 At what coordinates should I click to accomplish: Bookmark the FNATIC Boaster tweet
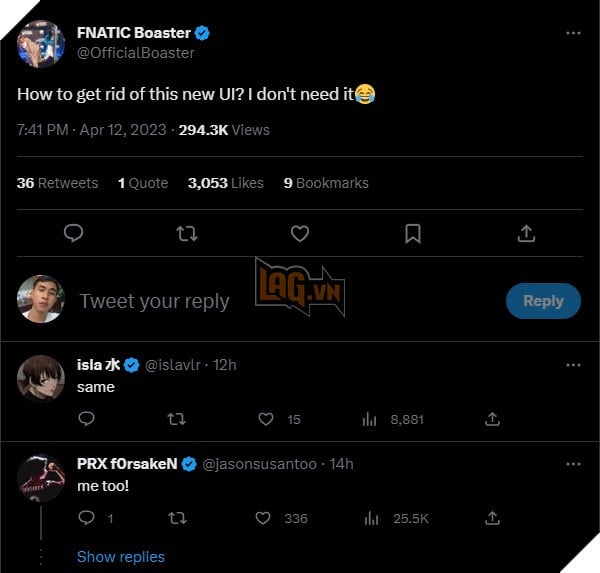click(x=413, y=234)
